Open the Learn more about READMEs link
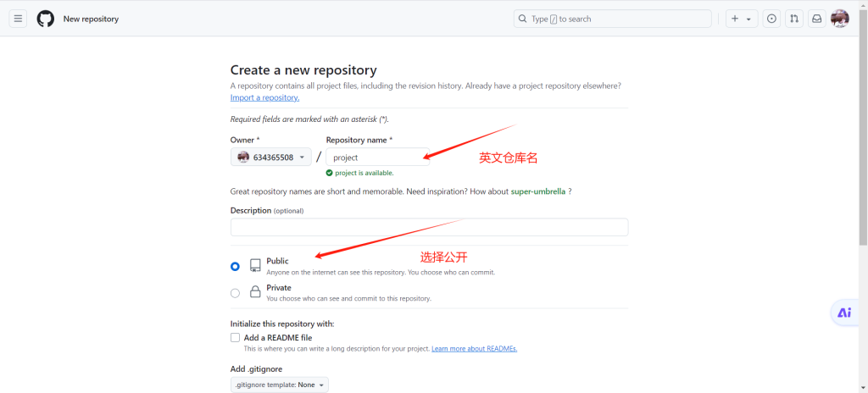This screenshot has height=393, width=868. click(474, 348)
